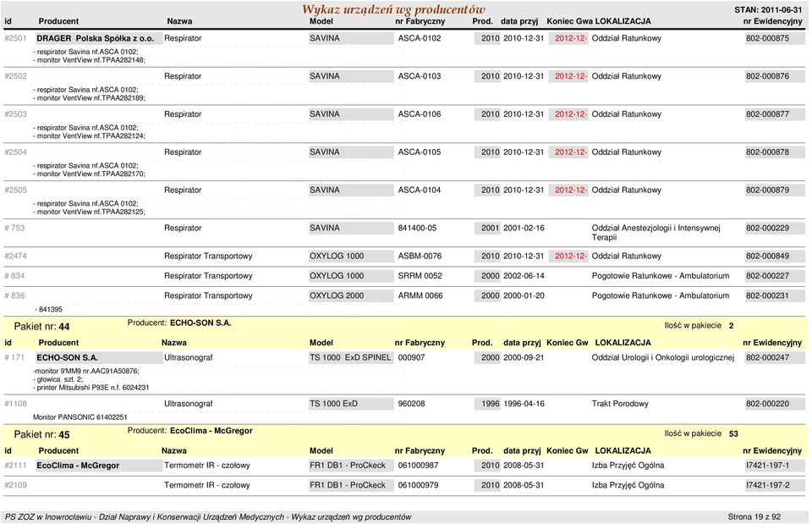812x524 pixels.
Task: Select serial number '841400-05'
Action: (x=417, y=228)
